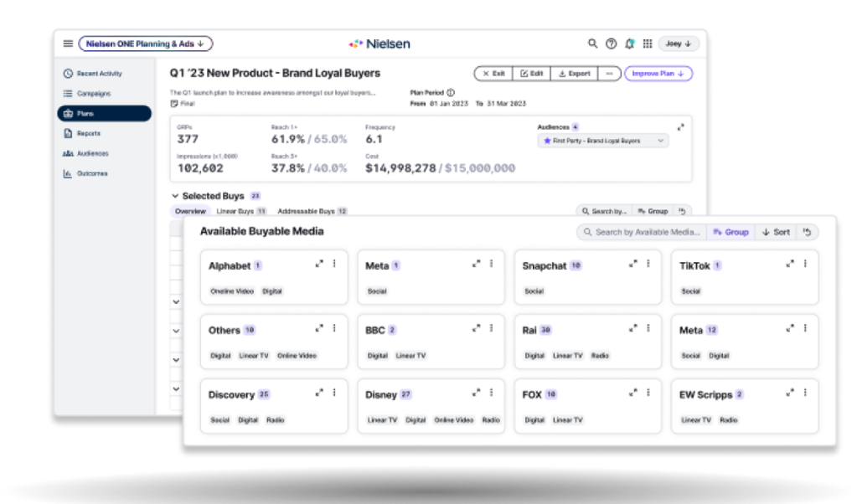Image resolution: width=857 pixels, height=504 pixels.
Task: Click the Selected Buys search field
Action: pyautogui.click(x=604, y=211)
